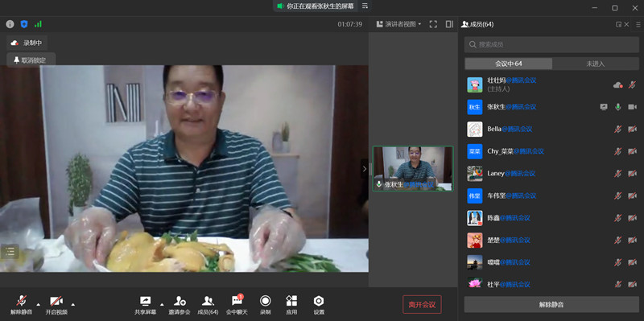Toggle the side panel layout icon
644x321 pixels.
[449, 24]
